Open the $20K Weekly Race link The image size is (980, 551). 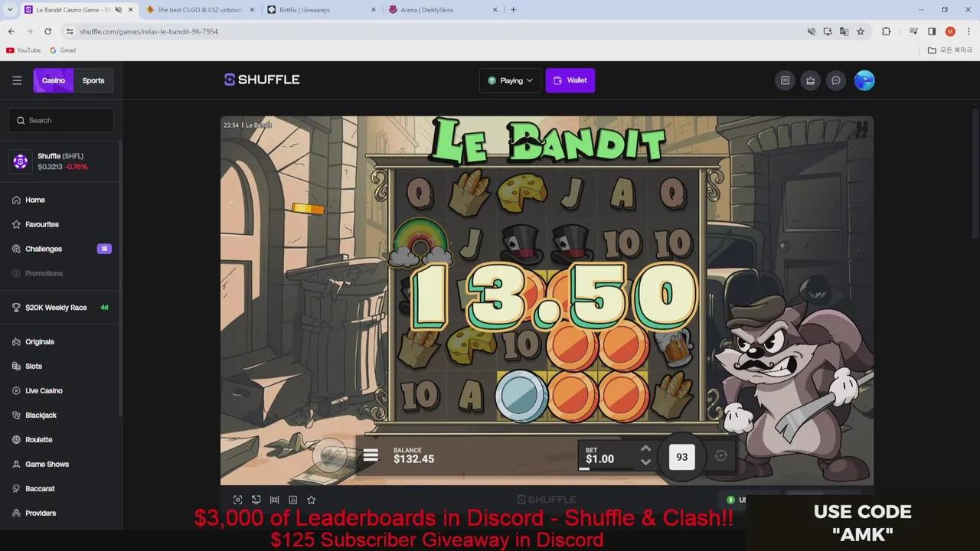[x=56, y=307]
